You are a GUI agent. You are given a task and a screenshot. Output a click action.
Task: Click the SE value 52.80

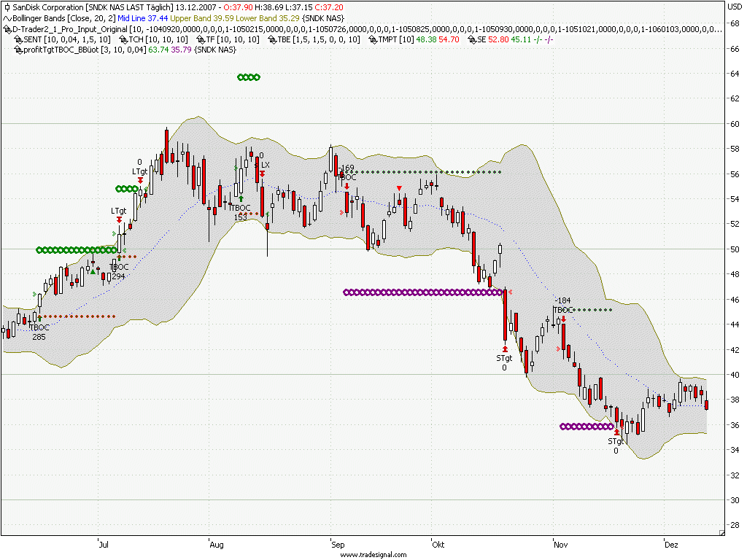coord(498,39)
